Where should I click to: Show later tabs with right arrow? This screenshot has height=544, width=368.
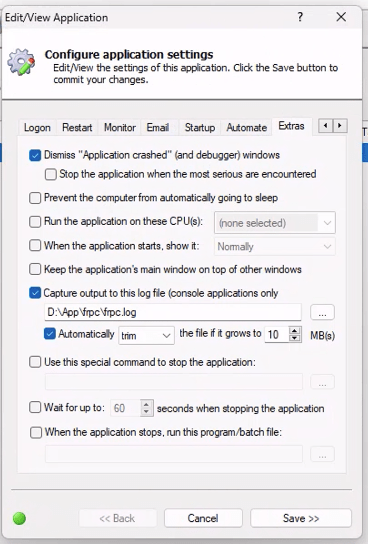click(x=340, y=126)
